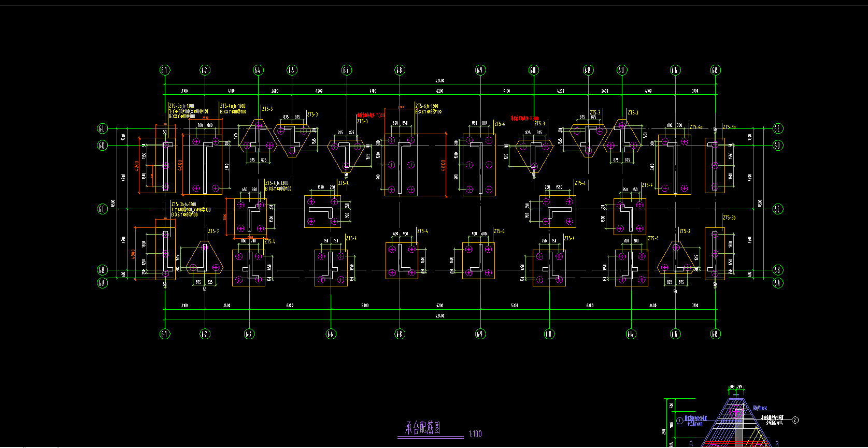The height and width of the screenshot is (448, 868).
Task: Click the bottom axis bubble 6-3
Action: click(249, 334)
